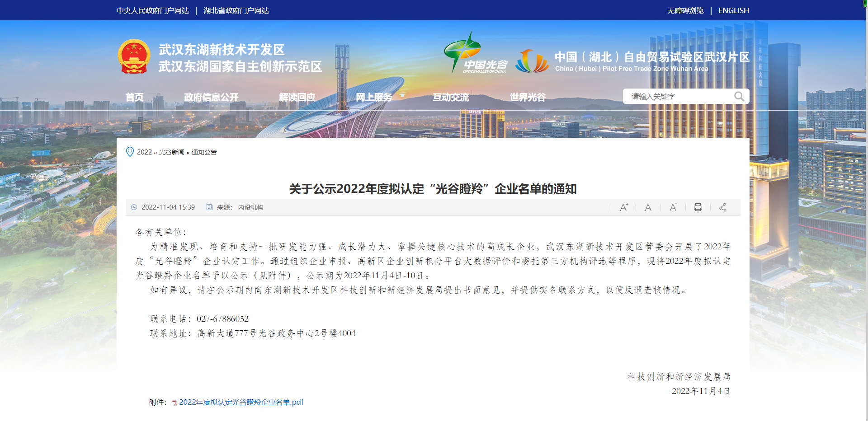Viewport: 868px width, 421px height.
Task: Click the phone number 027-67886052
Action: [222, 319]
